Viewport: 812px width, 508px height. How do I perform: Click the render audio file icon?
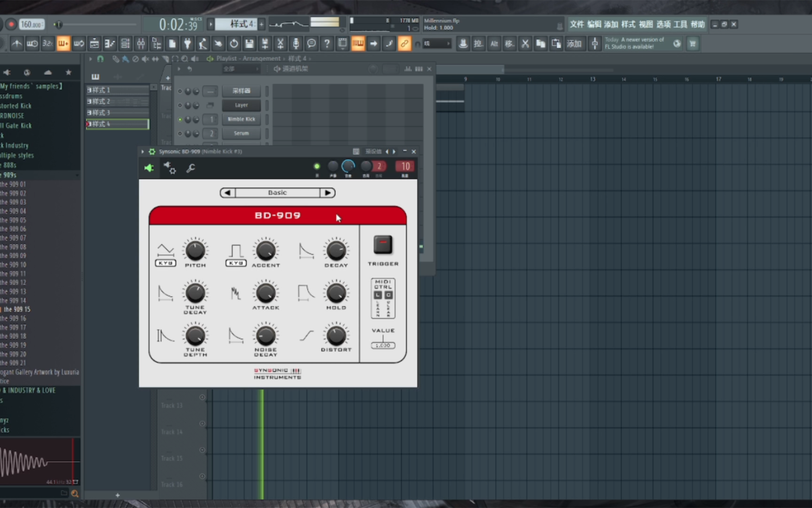pyautogui.click(x=265, y=44)
